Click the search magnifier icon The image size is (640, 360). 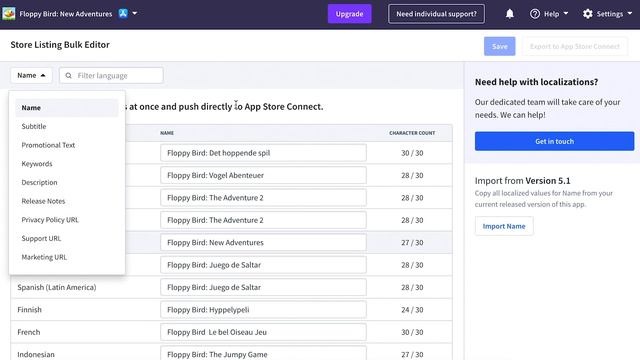tap(69, 76)
